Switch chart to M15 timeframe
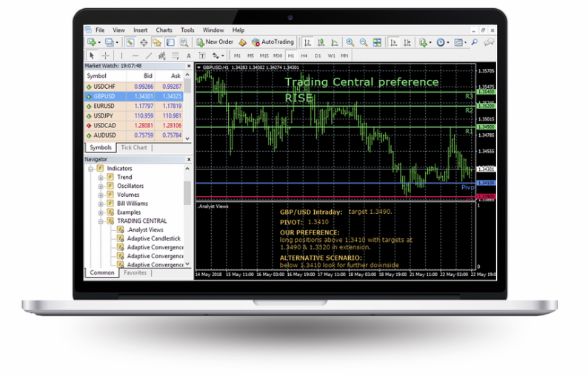The height and width of the screenshot is (376, 588). (x=264, y=56)
